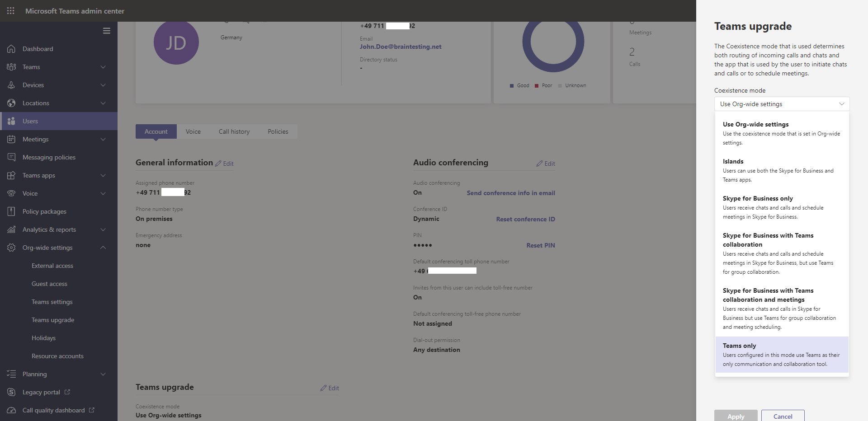Screen dimensions: 868x421
Task: Click the Poor legend color swatch
Action: point(537,85)
